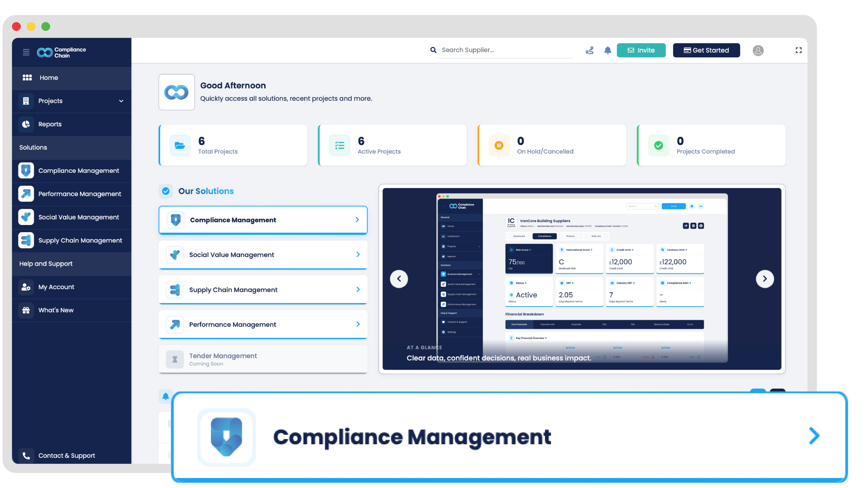Click the Reports pie chart icon
The image size is (868, 488).
(x=26, y=124)
